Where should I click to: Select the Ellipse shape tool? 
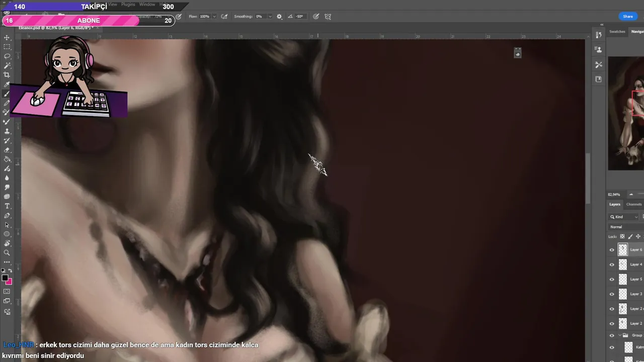tap(7, 234)
